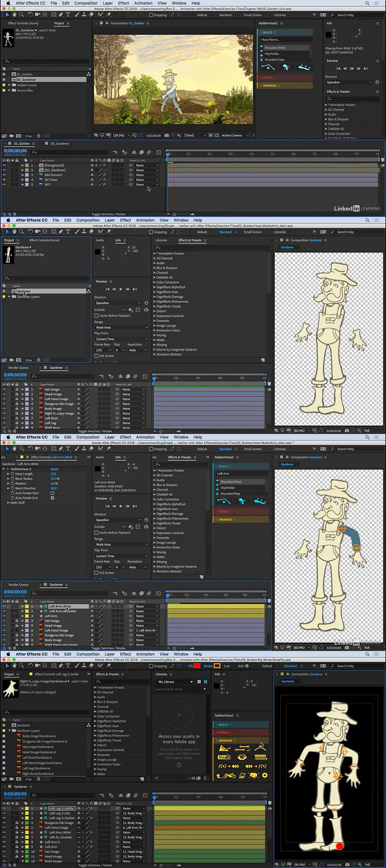Click RubberHose2 new hose icon in Garden_End window
The height and width of the screenshot is (868, 386).
pyautogui.click(x=268, y=67)
